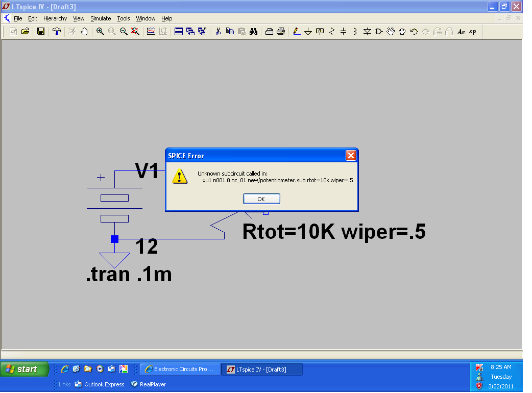
Task: Launch Outlook Express from Links bar
Action: point(100,384)
